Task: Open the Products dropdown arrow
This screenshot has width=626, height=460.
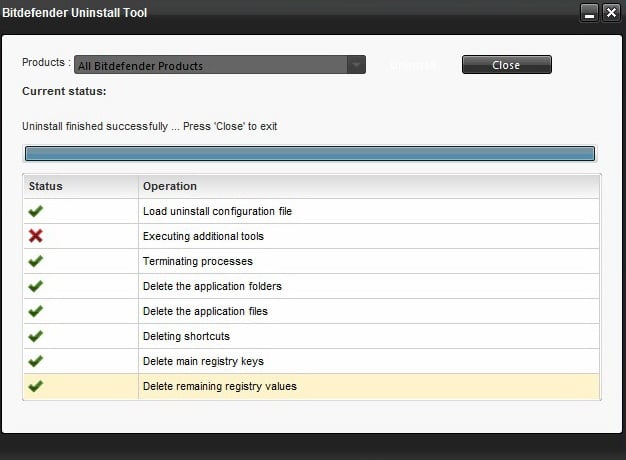Action: [x=356, y=65]
